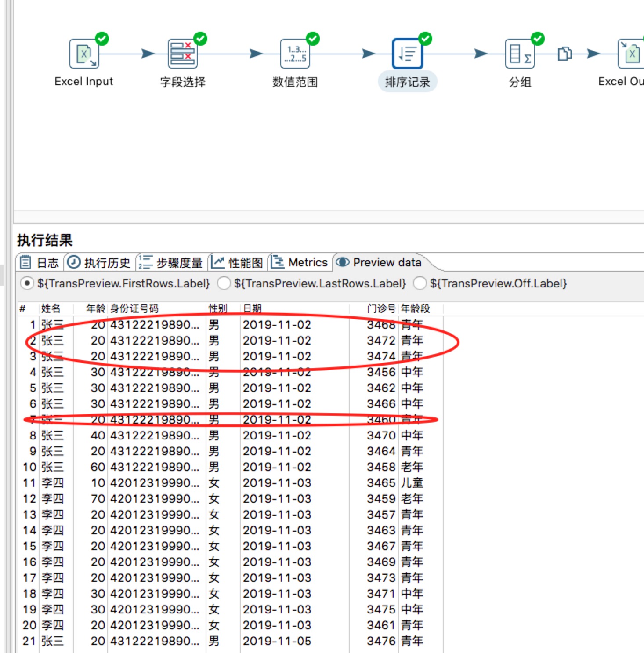Image resolution: width=644 pixels, height=653 pixels.
Task: Click 年龄 cell 70 in row 12
Action: pyautogui.click(x=98, y=499)
